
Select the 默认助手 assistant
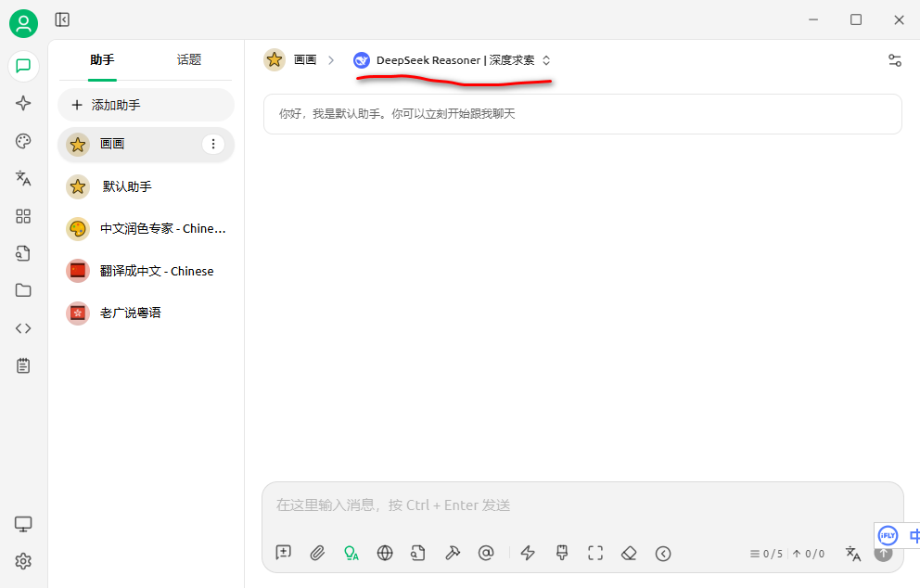tap(147, 186)
